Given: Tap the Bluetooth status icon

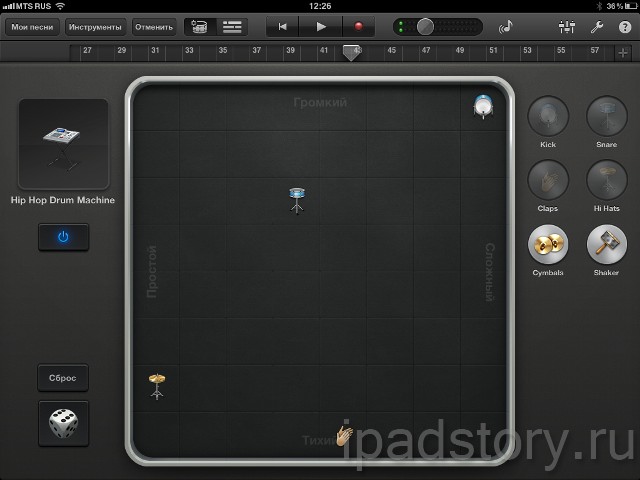Looking at the screenshot, I should click(x=600, y=6).
